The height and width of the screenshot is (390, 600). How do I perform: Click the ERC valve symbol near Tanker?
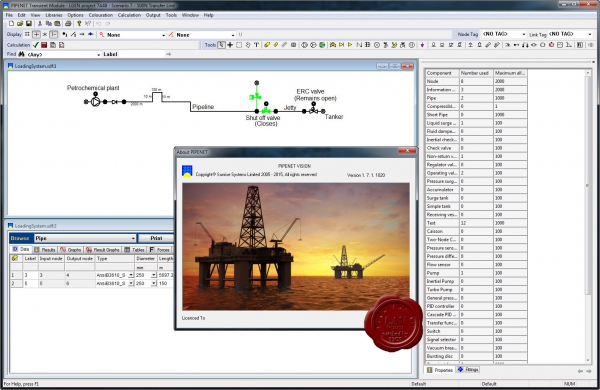pos(313,111)
